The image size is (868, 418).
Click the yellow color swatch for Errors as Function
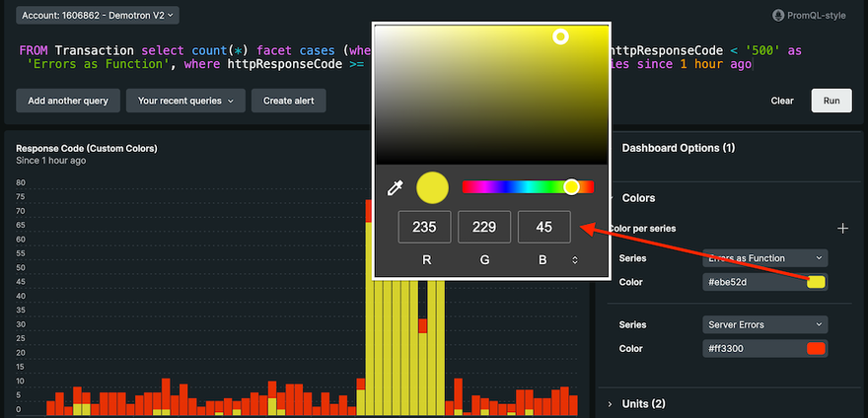tap(816, 283)
